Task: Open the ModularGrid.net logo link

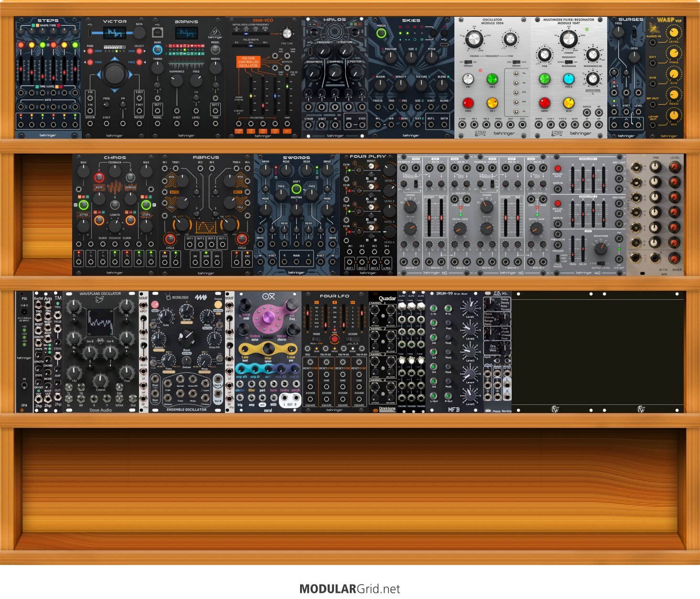Action: (350, 589)
